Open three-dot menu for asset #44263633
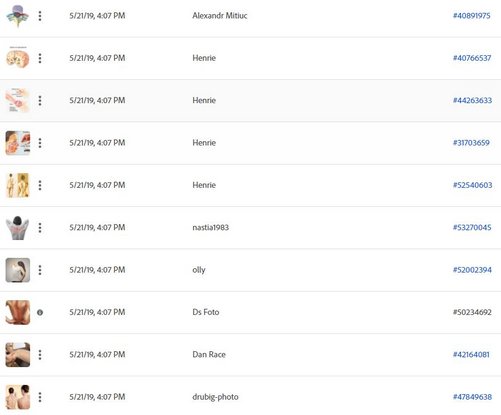This screenshot has height=415, width=501. [40, 101]
